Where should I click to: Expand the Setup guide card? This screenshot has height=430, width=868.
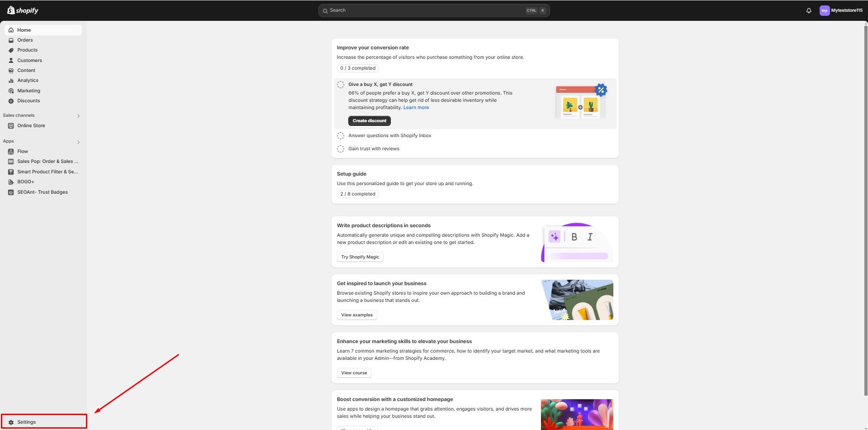coord(474,174)
